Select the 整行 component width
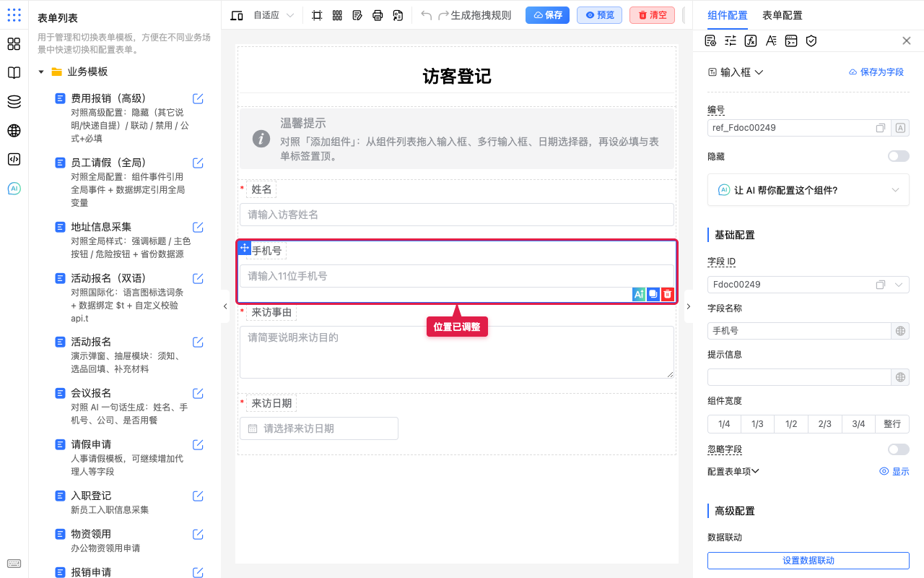 point(892,424)
